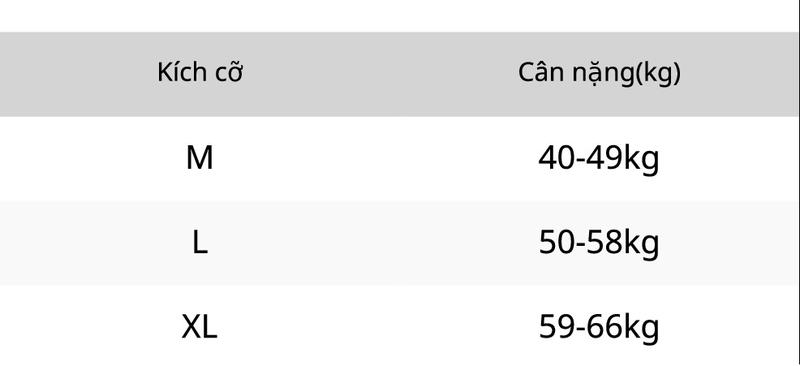Click empty space between XL and 59-66kg
The width and height of the screenshot is (800, 366).
pos(376,327)
